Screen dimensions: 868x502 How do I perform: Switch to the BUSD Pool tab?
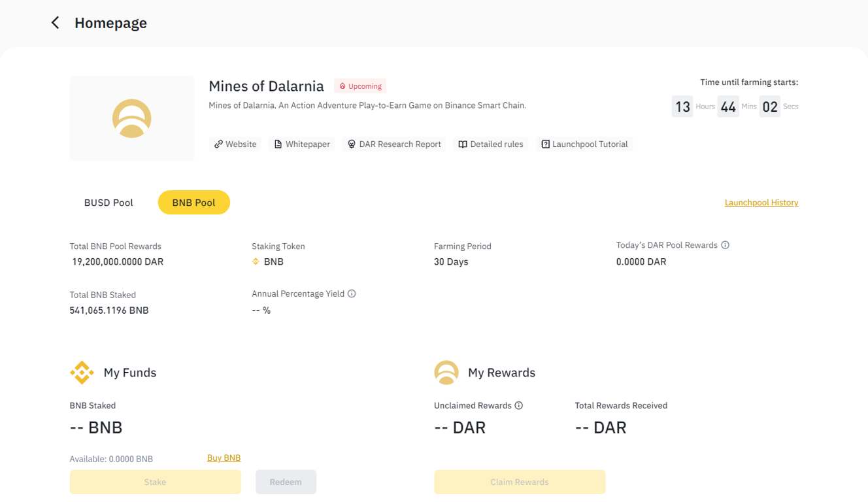(x=108, y=203)
